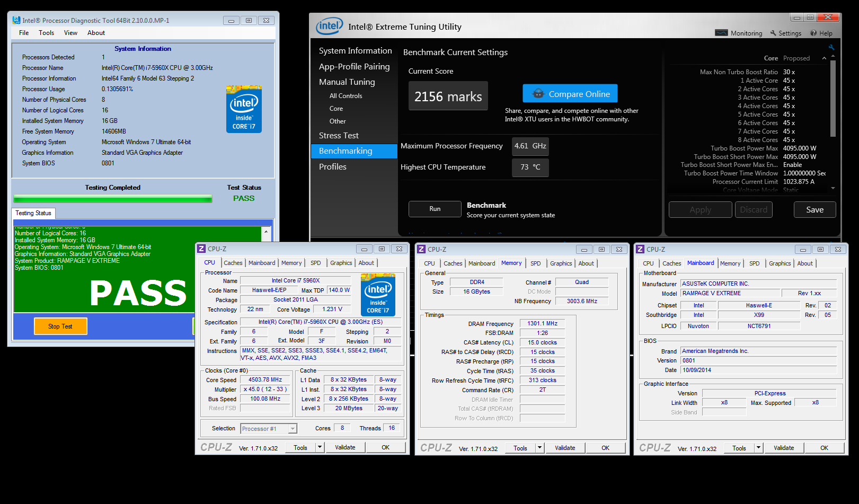Screen dimensions: 859x504
Task: Click the 73 °C temperature value
Action: point(530,167)
